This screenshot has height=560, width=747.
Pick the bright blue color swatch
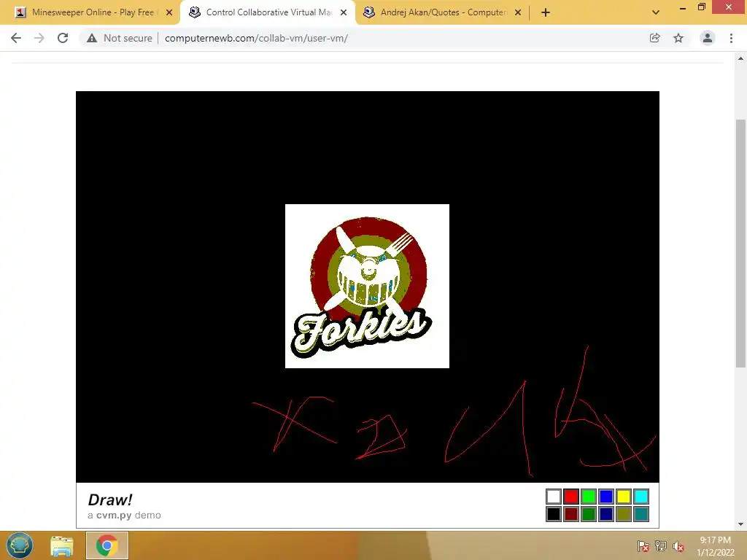click(606, 497)
